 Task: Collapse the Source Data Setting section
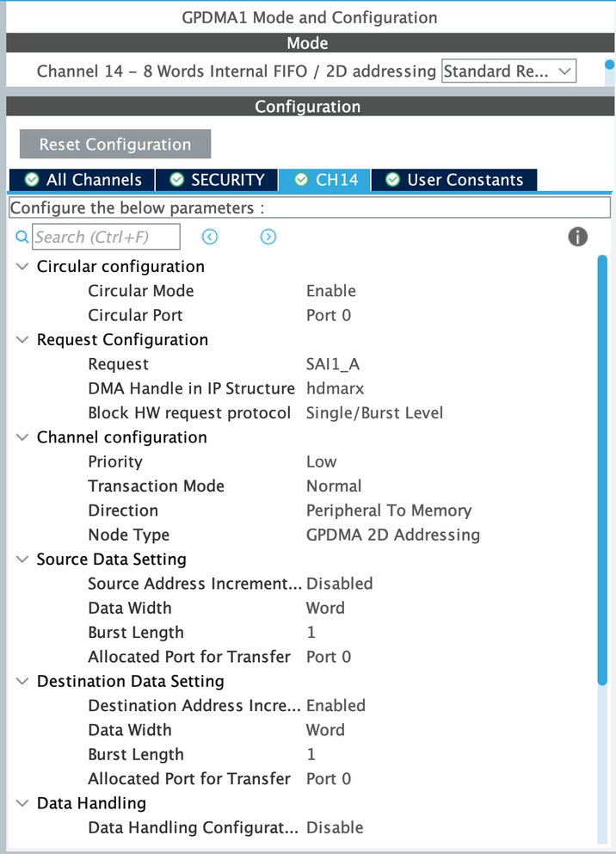(22, 559)
